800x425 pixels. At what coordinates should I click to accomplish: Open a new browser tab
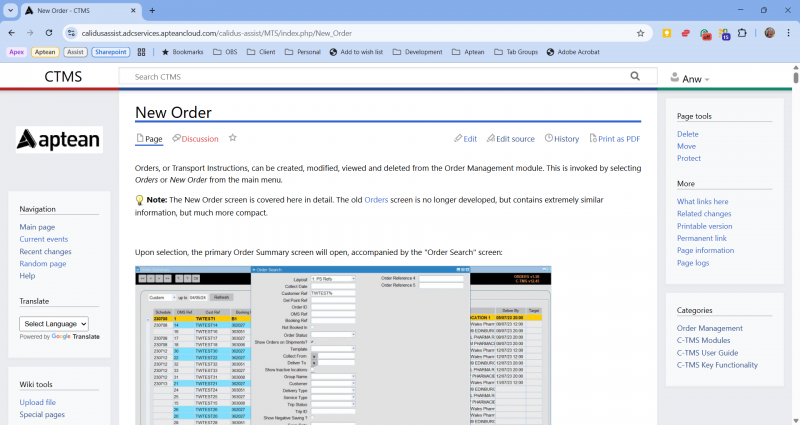click(x=152, y=10)
